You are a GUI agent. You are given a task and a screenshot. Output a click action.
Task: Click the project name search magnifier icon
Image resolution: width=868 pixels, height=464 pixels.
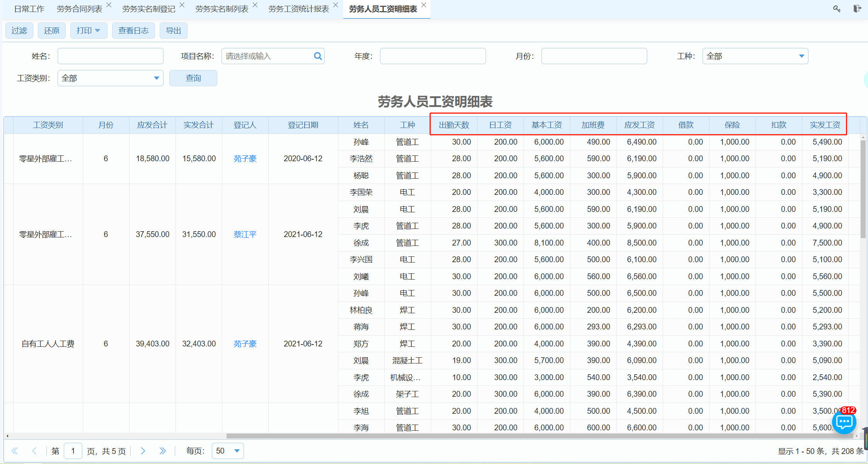tap(318, 56)
